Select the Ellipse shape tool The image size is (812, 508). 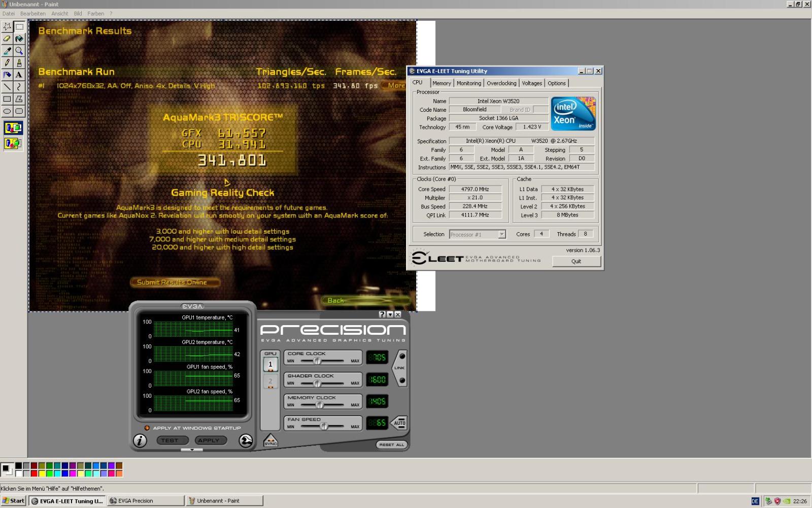coord(7,112)
